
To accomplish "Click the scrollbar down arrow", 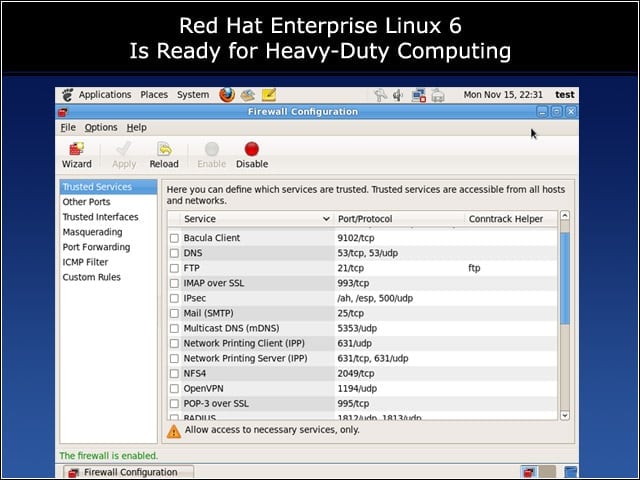I will coord(565,416).
